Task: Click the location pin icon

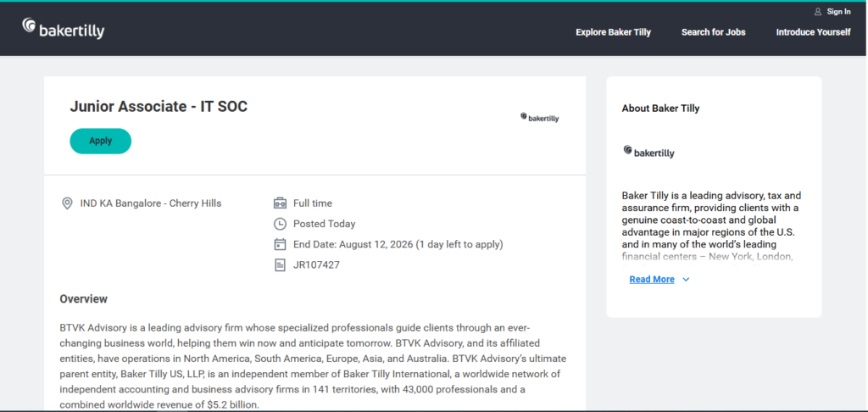Action: point(67,203)
